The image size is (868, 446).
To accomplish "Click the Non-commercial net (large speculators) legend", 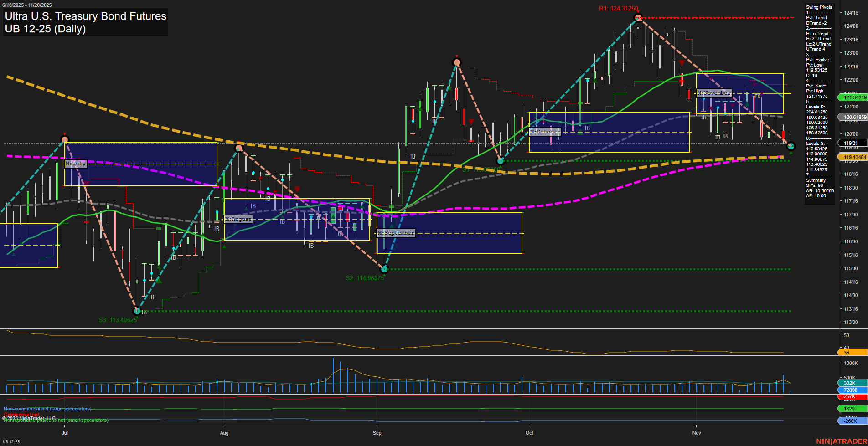I will click(47, 409).
